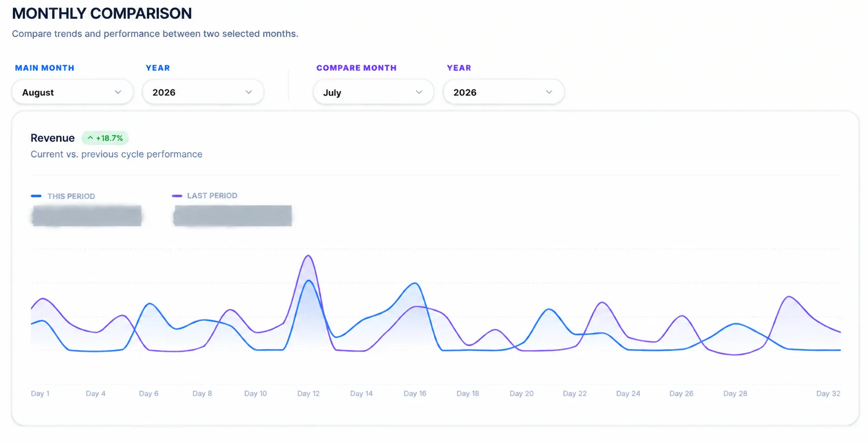
Task: Click the chevron arrow in the July selector
Action: click(x=419, y=92)
